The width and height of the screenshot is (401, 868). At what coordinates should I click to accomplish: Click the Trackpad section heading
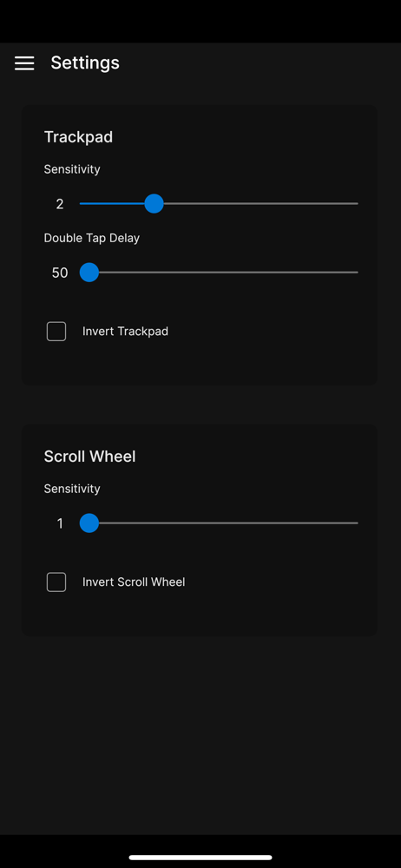tap(79, 137)
